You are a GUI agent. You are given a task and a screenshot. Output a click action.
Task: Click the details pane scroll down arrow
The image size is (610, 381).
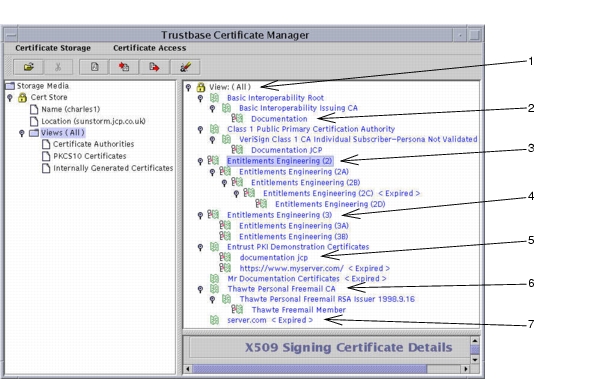[475, 360]
